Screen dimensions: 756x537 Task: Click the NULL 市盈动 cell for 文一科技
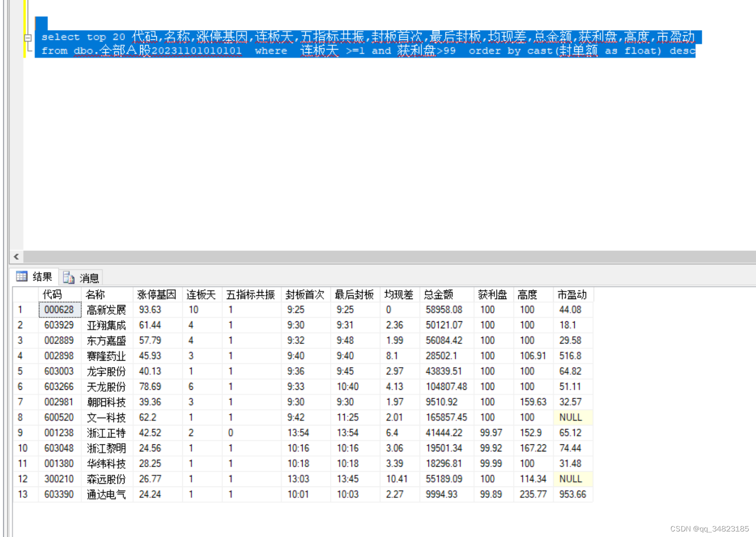573,417
